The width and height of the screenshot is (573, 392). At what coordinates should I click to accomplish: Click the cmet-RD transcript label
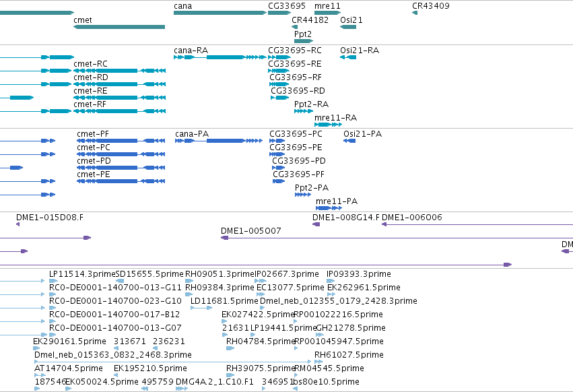(x=91, y=77)
